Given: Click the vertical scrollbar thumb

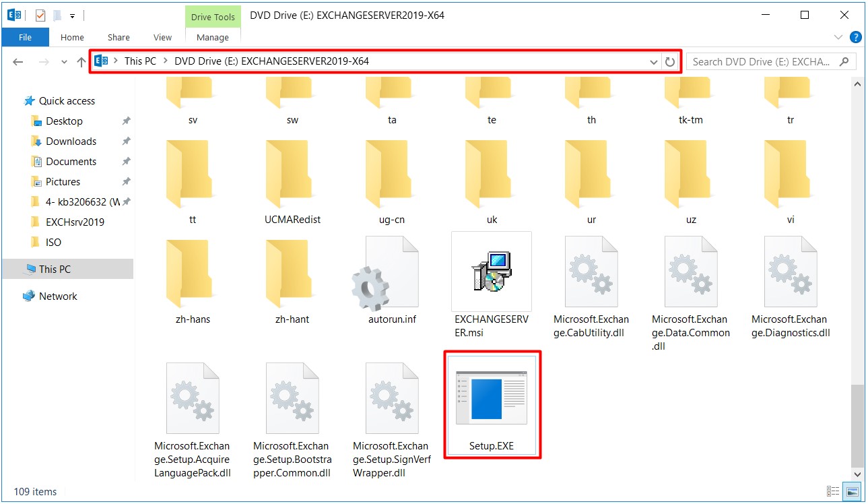Looking at the screenshot, I should click(857, 424).
